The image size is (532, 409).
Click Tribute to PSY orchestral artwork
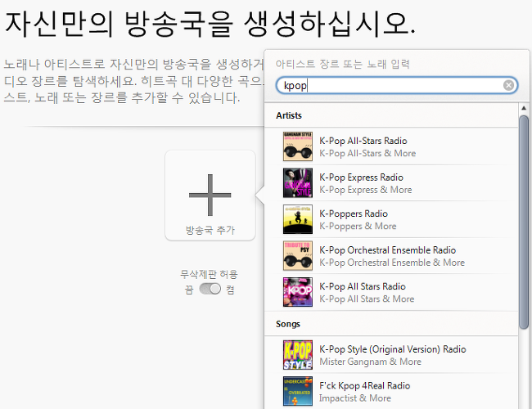[298, 256]
